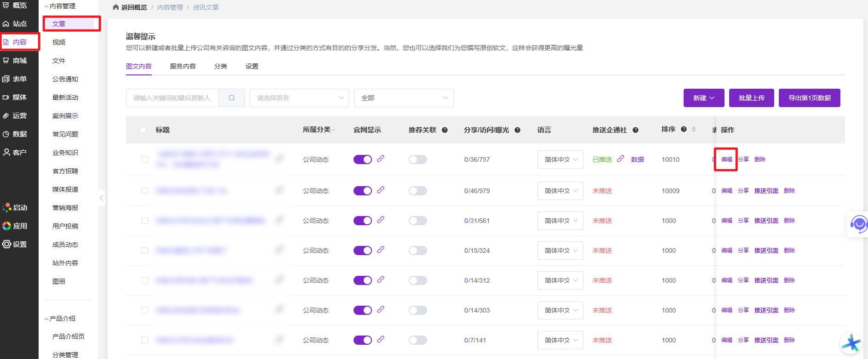Open the customer service headset widget
This screenshot has width=868, height=359.
point(858,224)
